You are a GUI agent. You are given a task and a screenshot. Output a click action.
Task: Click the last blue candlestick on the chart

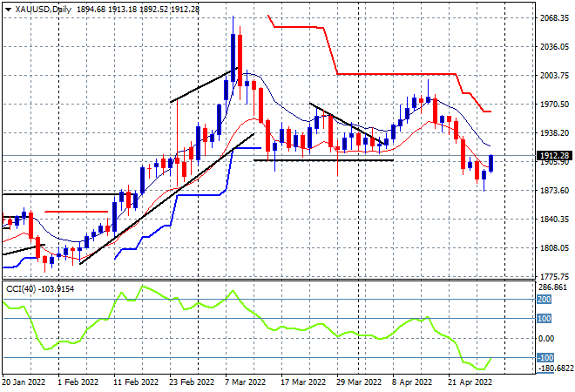491,163
